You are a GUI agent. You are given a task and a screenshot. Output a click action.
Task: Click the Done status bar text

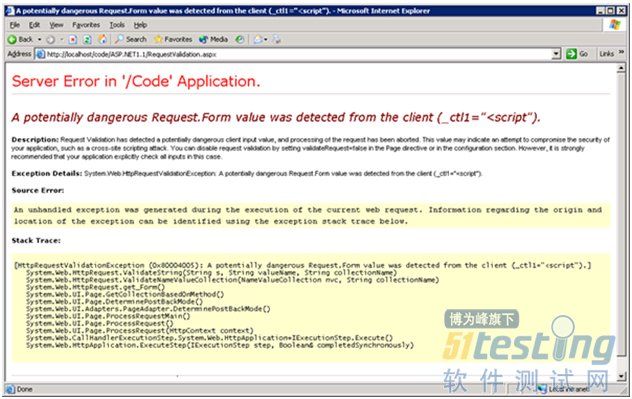pyautogui.click(x=24, y=389)
